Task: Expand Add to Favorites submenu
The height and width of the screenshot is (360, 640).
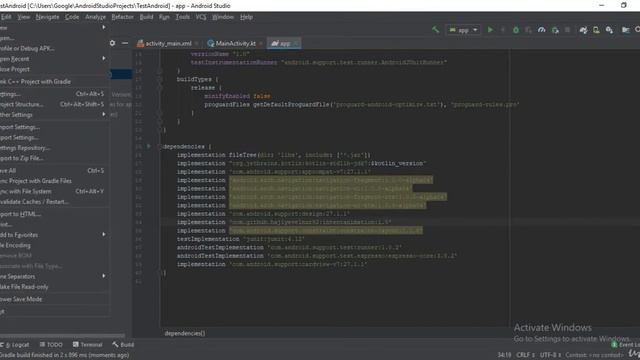Action: 54,235
